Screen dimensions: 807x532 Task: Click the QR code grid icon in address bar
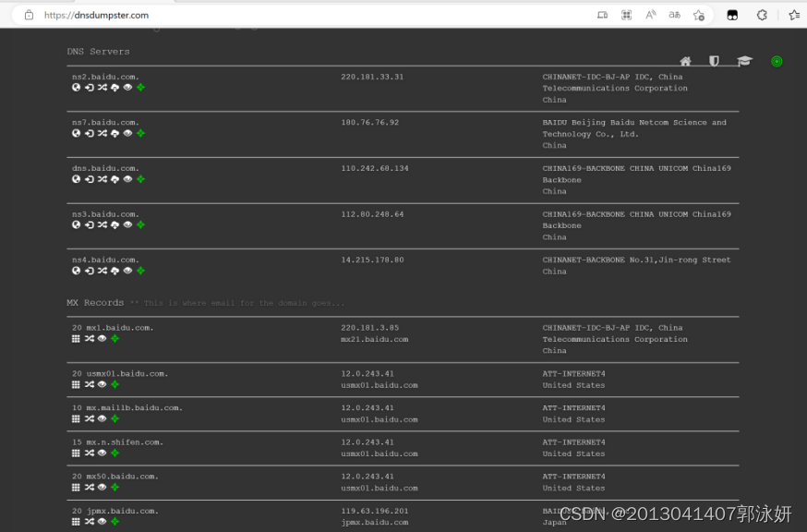(626, 15)
